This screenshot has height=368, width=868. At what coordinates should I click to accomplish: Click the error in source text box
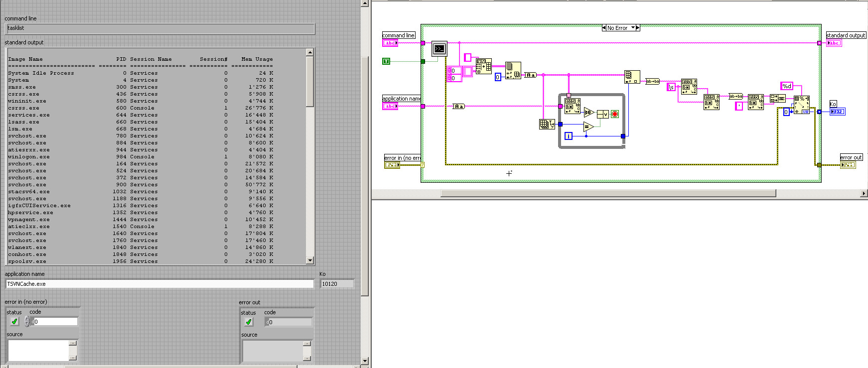38,351
